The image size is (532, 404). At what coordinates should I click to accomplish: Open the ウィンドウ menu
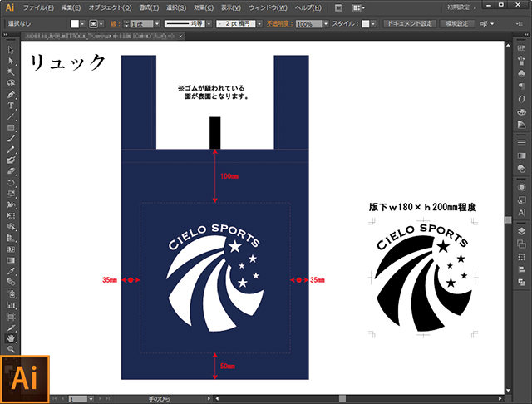coord(268,7)
